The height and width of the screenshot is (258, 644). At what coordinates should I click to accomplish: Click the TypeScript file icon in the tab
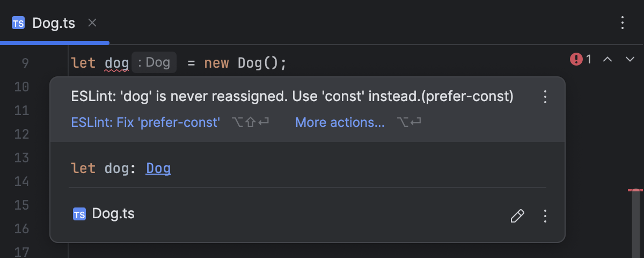(18, 23)
